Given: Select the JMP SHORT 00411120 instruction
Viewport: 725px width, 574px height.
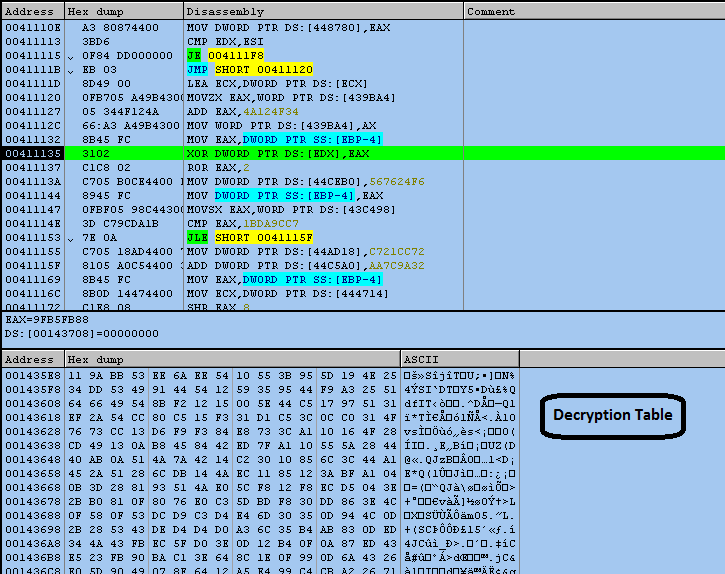Looking at the screenshot, I should coord(250,70).
